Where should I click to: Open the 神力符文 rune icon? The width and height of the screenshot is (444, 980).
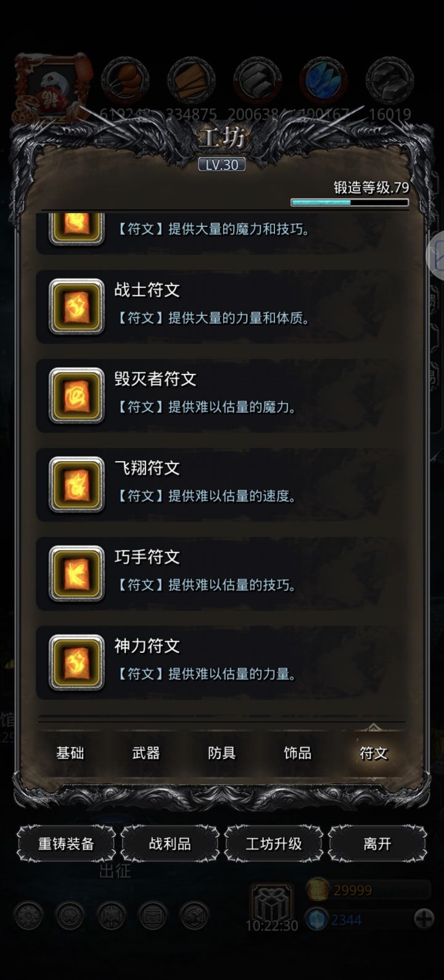pyautogui.click(x=76, y=662)
